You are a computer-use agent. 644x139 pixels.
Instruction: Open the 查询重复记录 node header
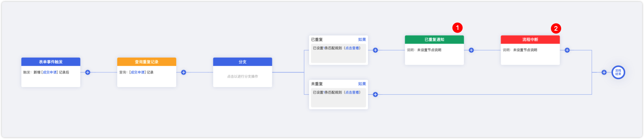coord(147,62)
